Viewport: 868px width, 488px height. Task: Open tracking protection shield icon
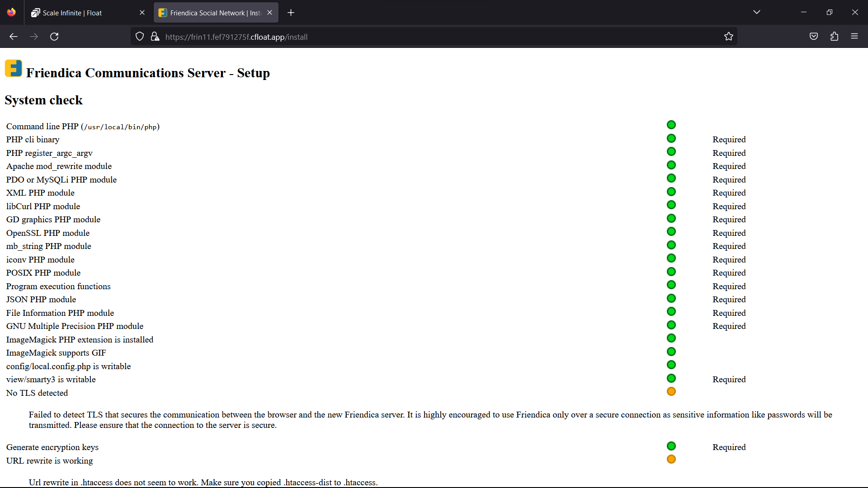tap(140, 37)
